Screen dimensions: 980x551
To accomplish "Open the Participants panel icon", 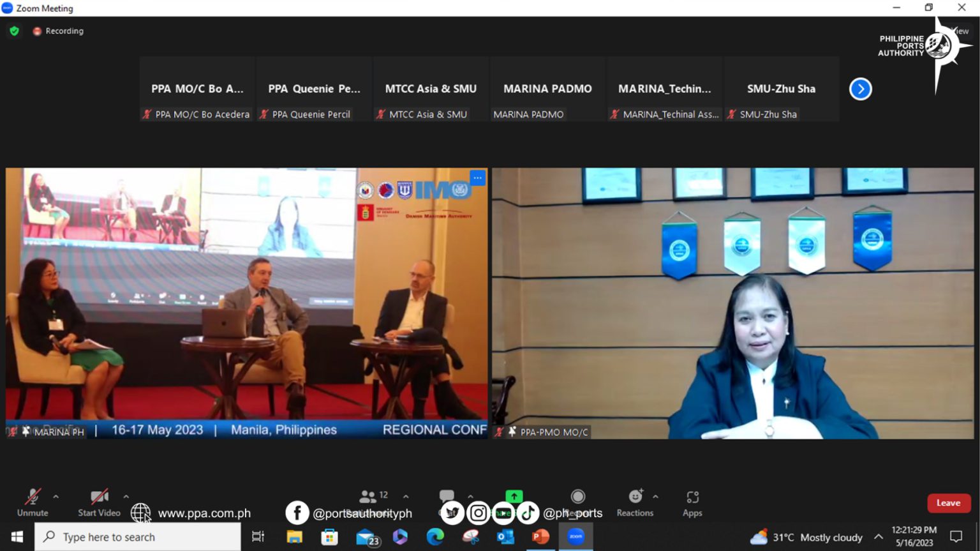I will [x=368, y=496].
